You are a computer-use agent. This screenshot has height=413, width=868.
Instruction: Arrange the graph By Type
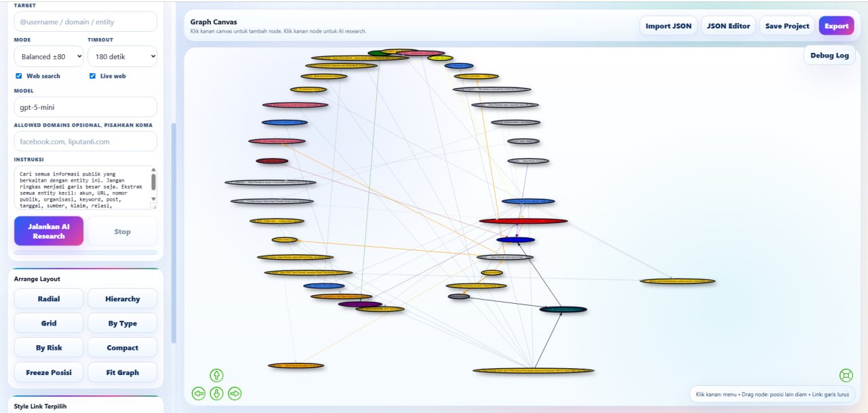(122, 323)
